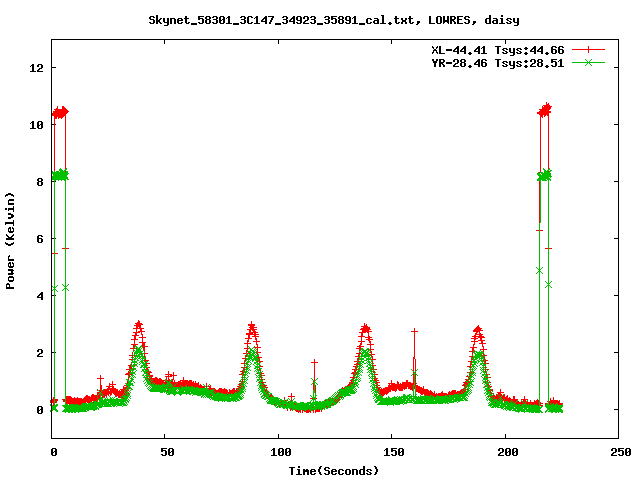Viewport: 640px width, 480px height.
Task: Click the Power (Kelvin) y-axis label
Action: [10, 241]
